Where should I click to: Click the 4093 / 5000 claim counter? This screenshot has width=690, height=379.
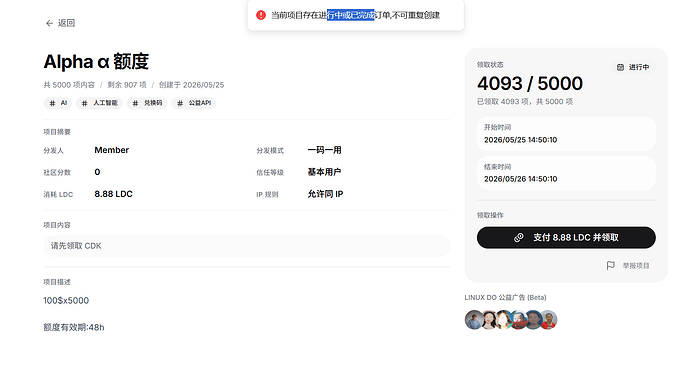pyautogui.click(x=530, y=84)
